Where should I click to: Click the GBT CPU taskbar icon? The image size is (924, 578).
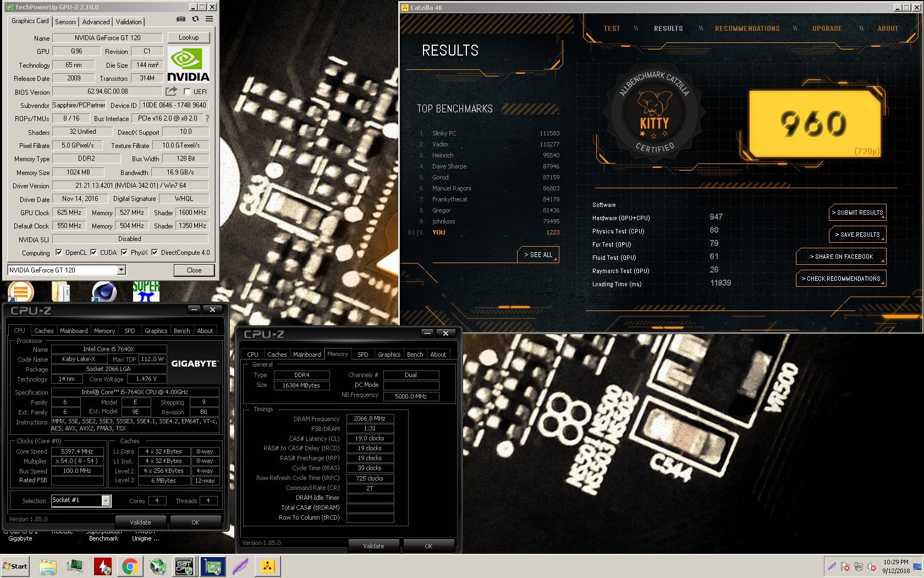pos(184,566)
